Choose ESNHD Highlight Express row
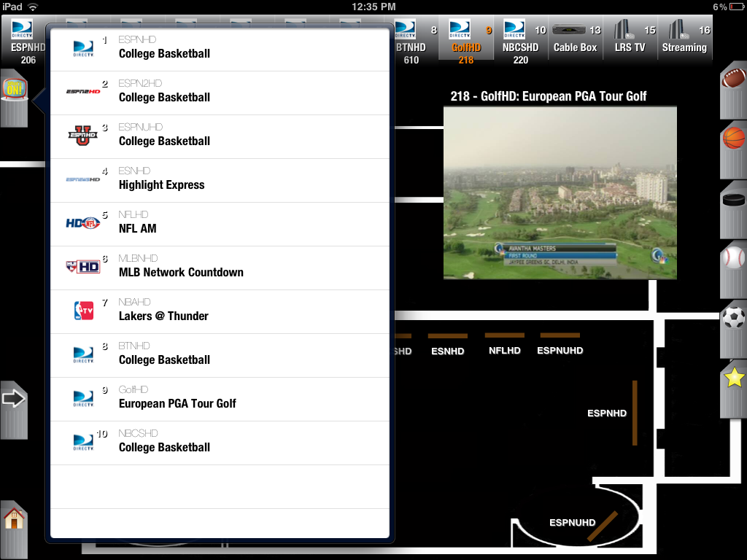Image resolution: width=747 pixels, height=560 pixels. 220,181
